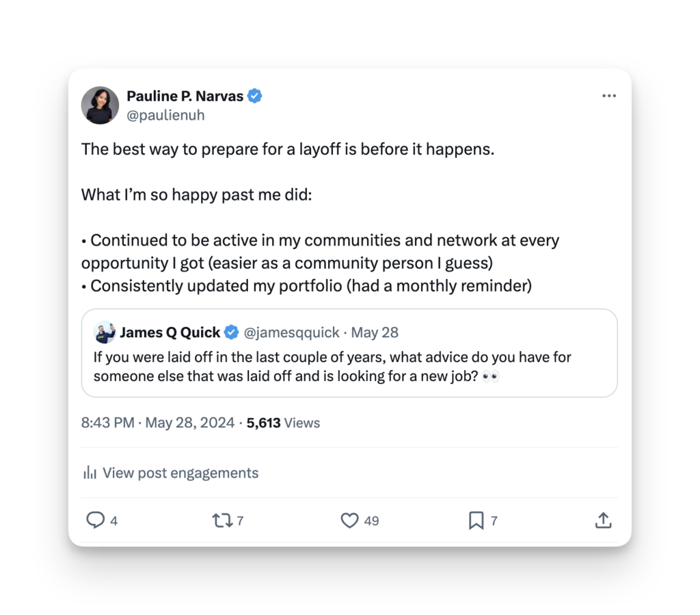The width and height of the screenshot is (700, 615).
Task: Click the reply speech bubble icon
Action: pyautogui.click(x=95, y=521)
